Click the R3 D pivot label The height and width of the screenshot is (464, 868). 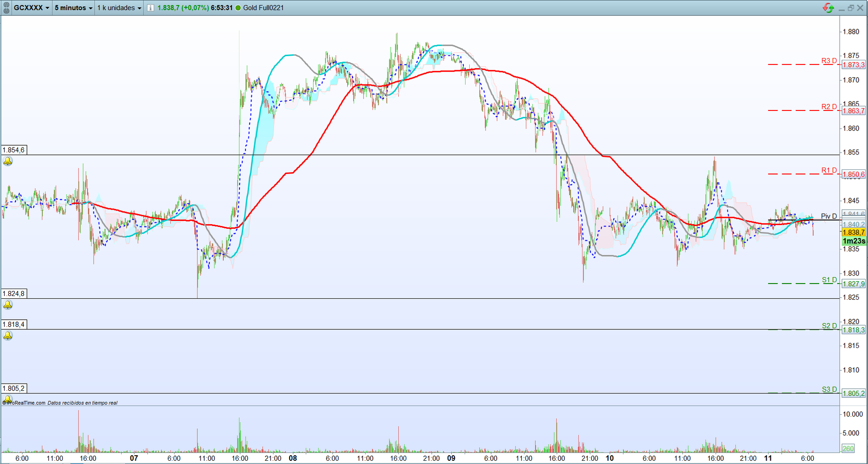(x=829, y=61)
